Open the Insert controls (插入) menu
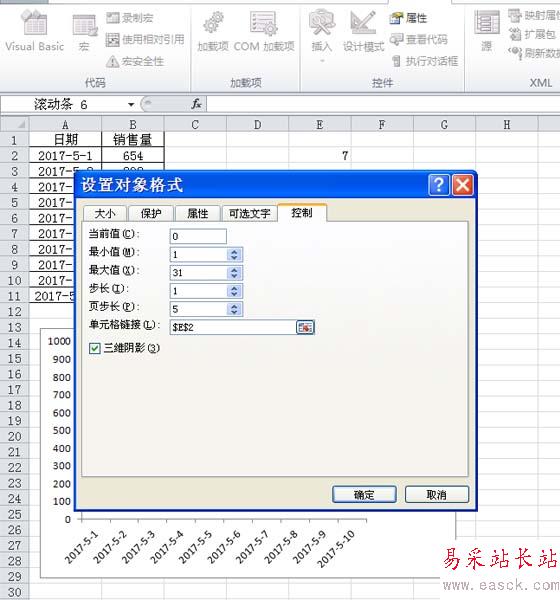The image size is (560, 600). [x=322, y=35]
